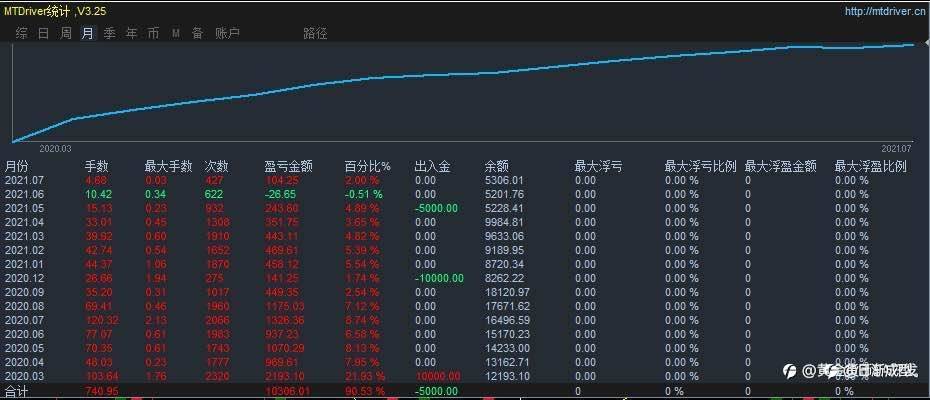The height and width of the screenshot is (400, 930).
Task: Click balance value 12193.10
Action: [507, 376]
